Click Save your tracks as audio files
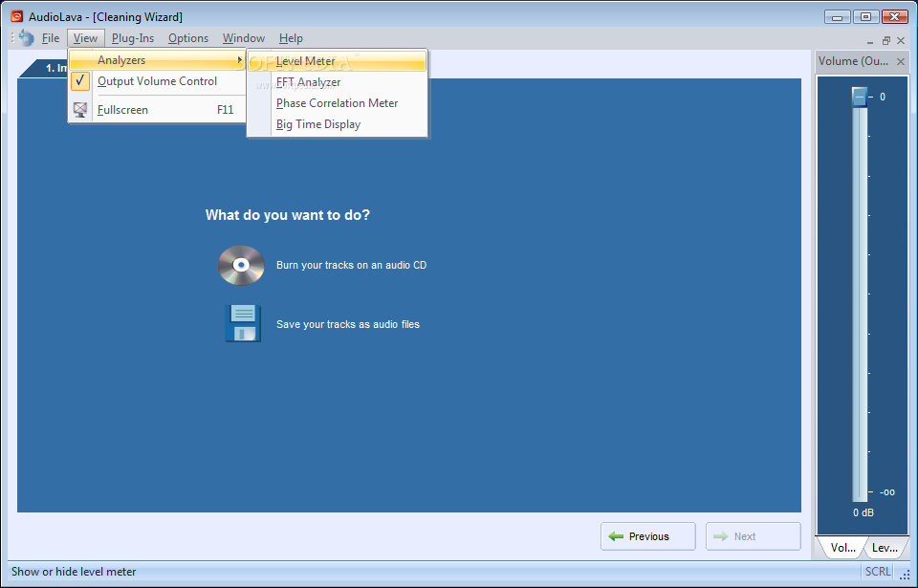The width and height of the screenshot is (918, 588). (348, 324)
